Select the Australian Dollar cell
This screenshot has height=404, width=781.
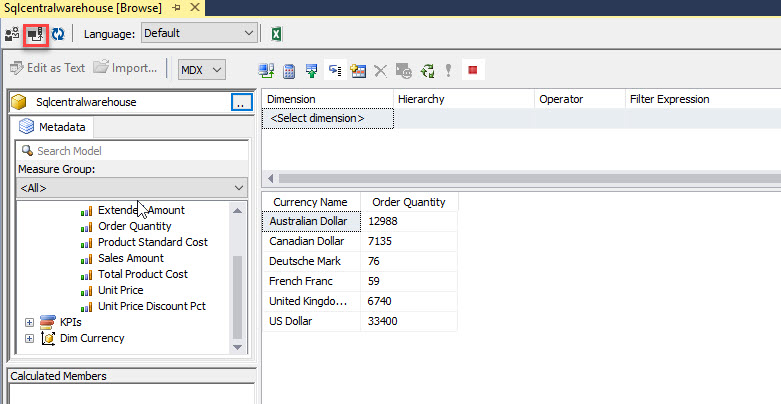311,221
